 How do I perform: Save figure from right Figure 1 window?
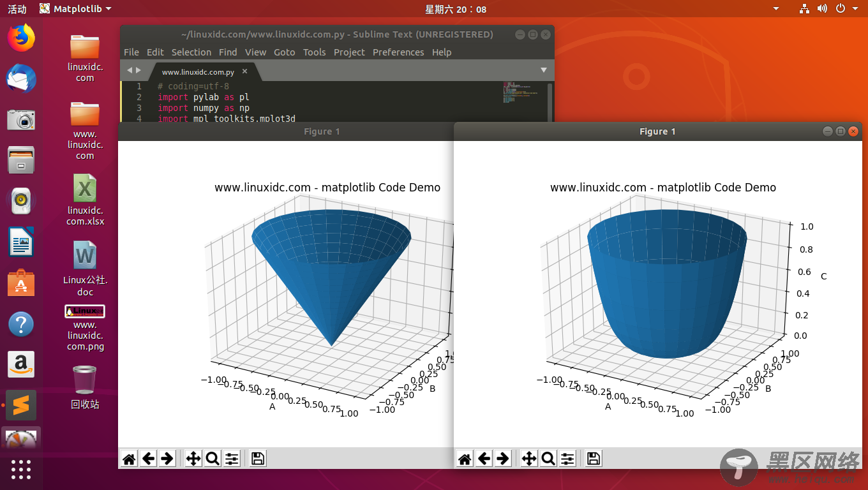594,458
